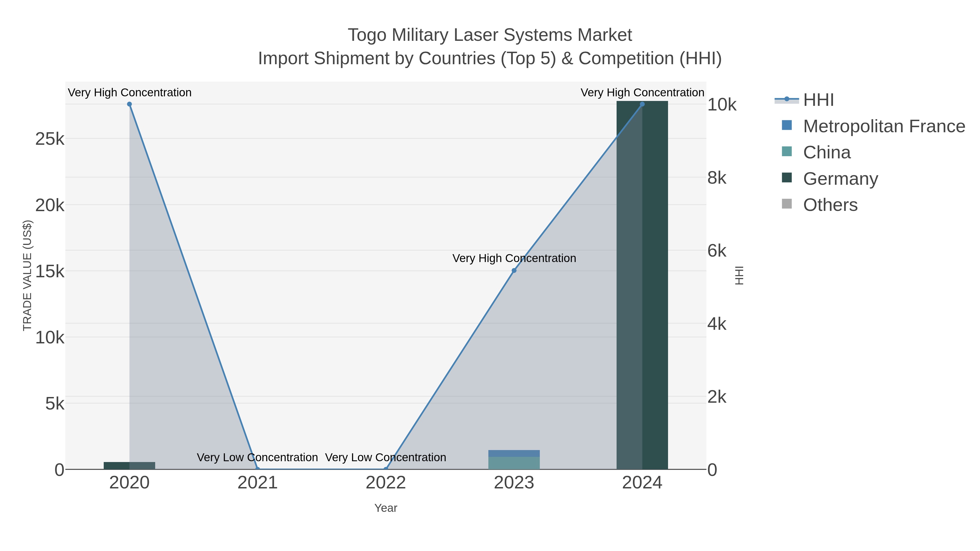Click the 2023 x-axis label

(x=514, y=483)
